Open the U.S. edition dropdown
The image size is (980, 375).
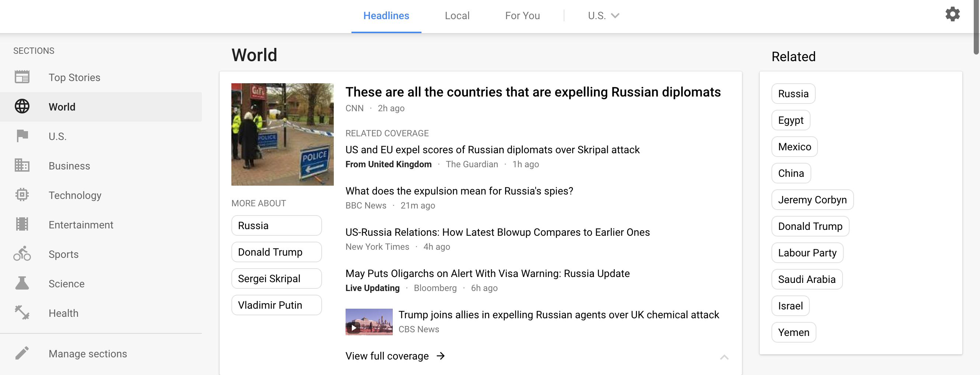[x=603, y=15]
